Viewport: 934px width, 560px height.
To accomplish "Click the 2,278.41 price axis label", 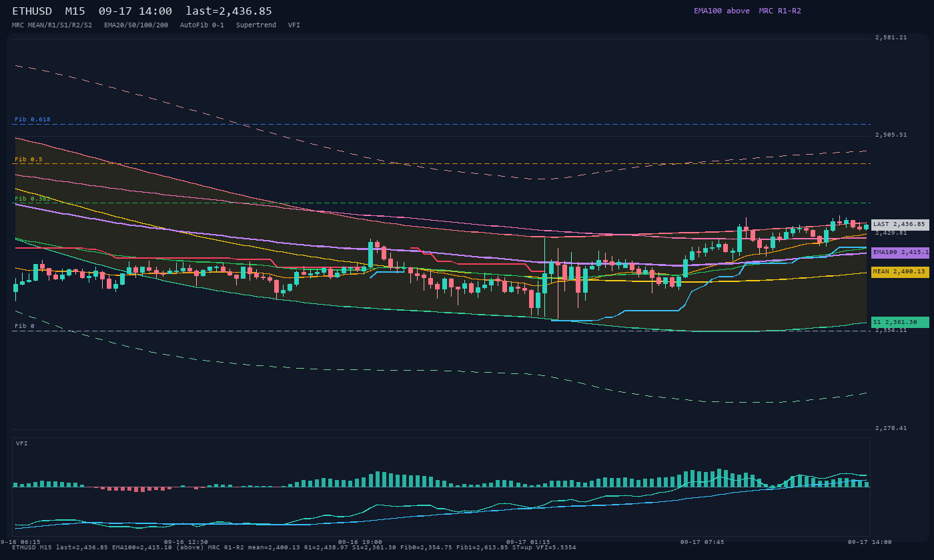I will click(x=891, y=428).
